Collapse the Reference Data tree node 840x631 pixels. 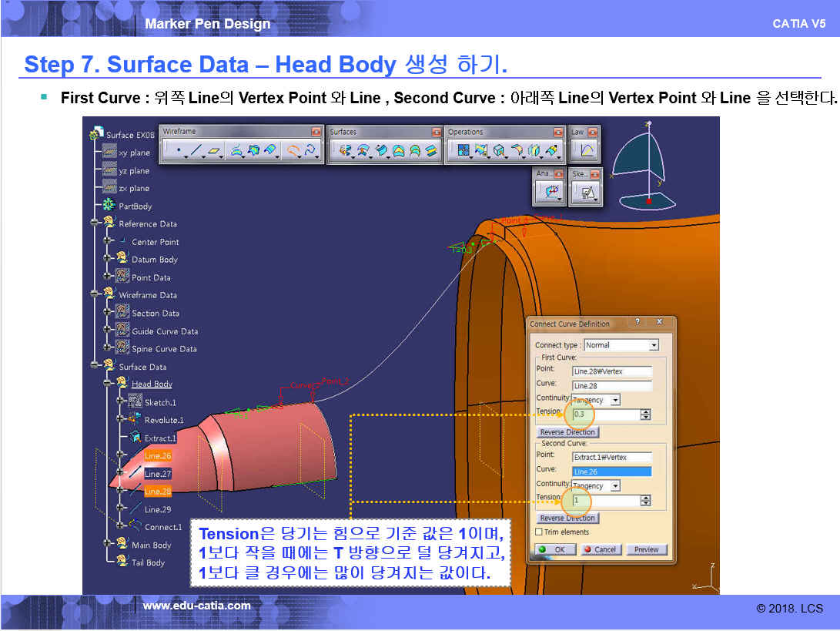(95, 224)
